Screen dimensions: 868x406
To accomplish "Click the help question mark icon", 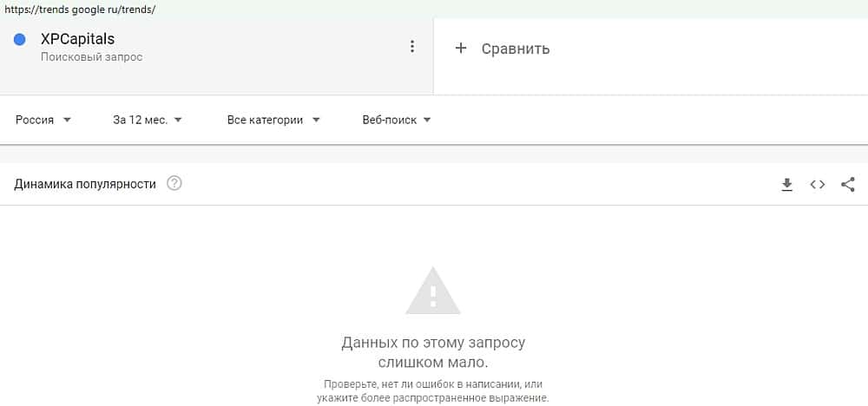I will coord(174,184).
